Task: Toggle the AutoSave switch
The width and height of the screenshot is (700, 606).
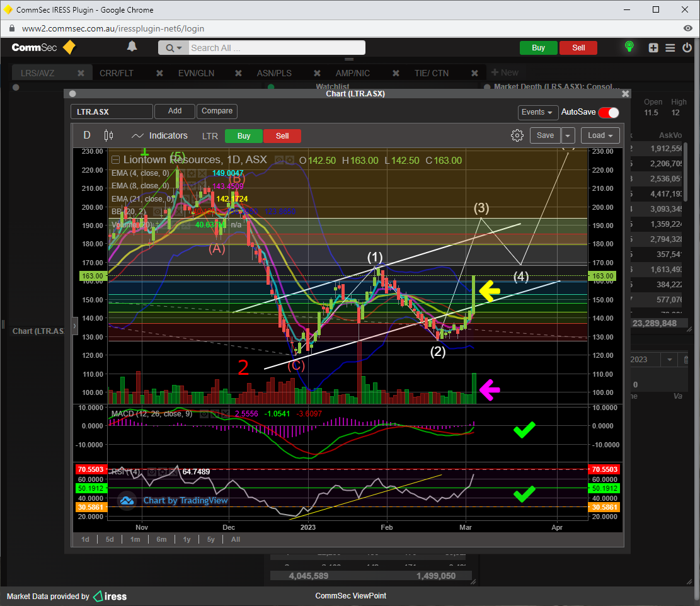Action: point(609,113)
